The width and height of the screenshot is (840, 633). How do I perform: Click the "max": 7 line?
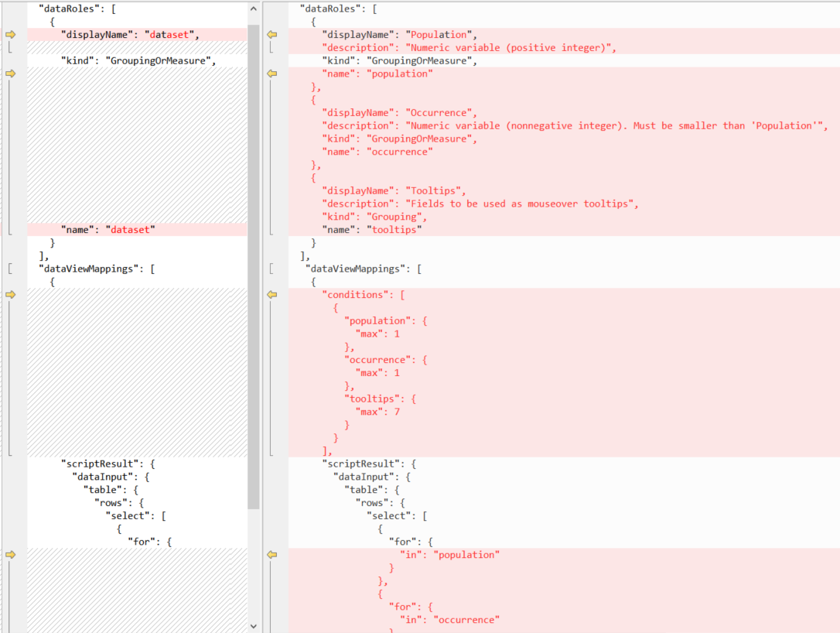[x=377, y=412]
